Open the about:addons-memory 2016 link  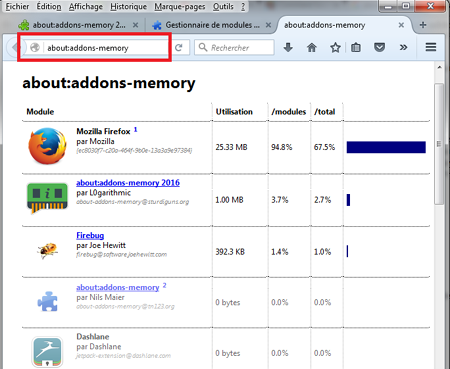(128, 183)
